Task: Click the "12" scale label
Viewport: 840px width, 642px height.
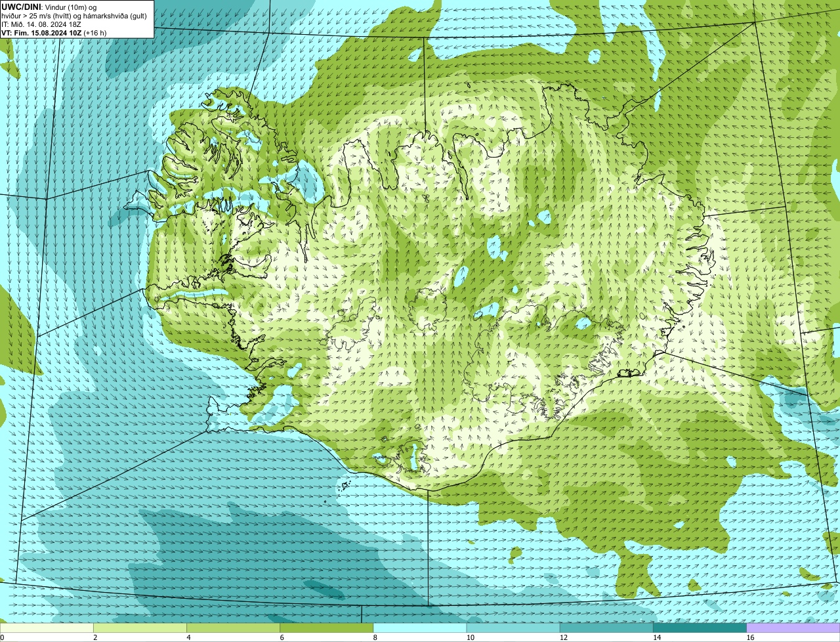Action: click(563, 637)
